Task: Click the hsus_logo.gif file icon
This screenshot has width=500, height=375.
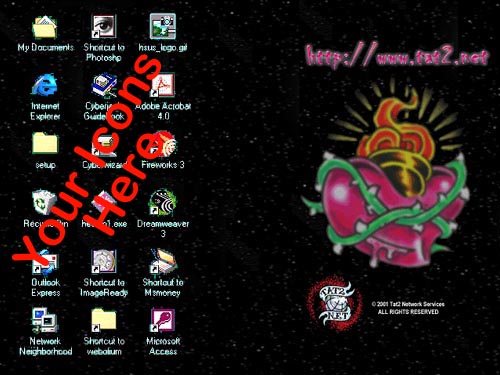Action: point(163,26)
